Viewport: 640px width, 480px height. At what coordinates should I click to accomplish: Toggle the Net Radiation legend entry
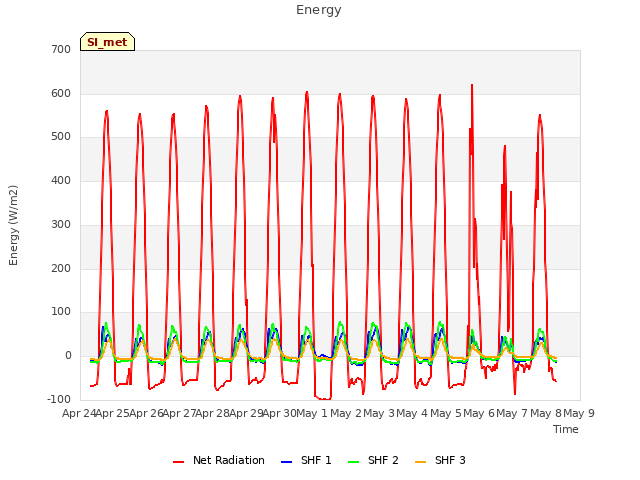point(219,460)
